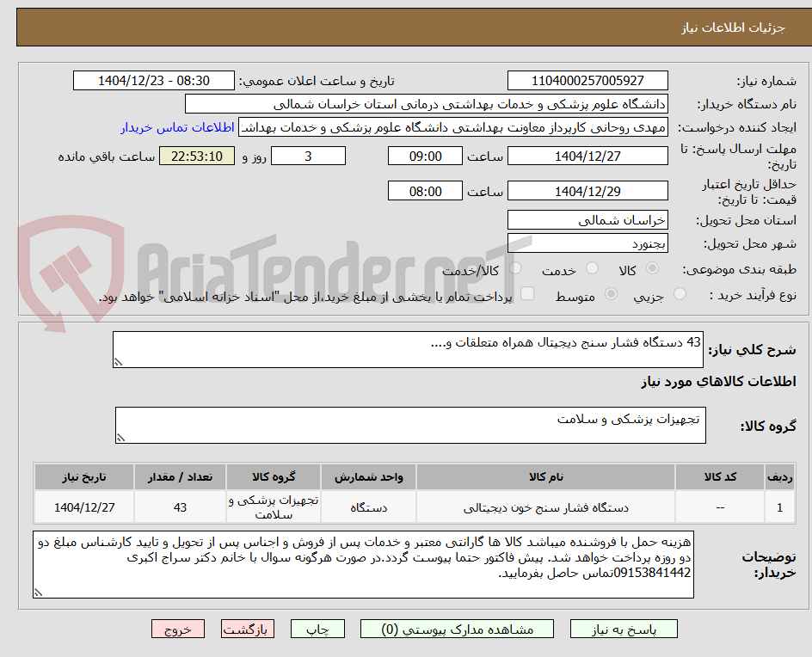Open 'مشاهده مدارک پیوستی (0)' attachments button
The height and width of the screenshot is (657, 812).
(457, 629)
